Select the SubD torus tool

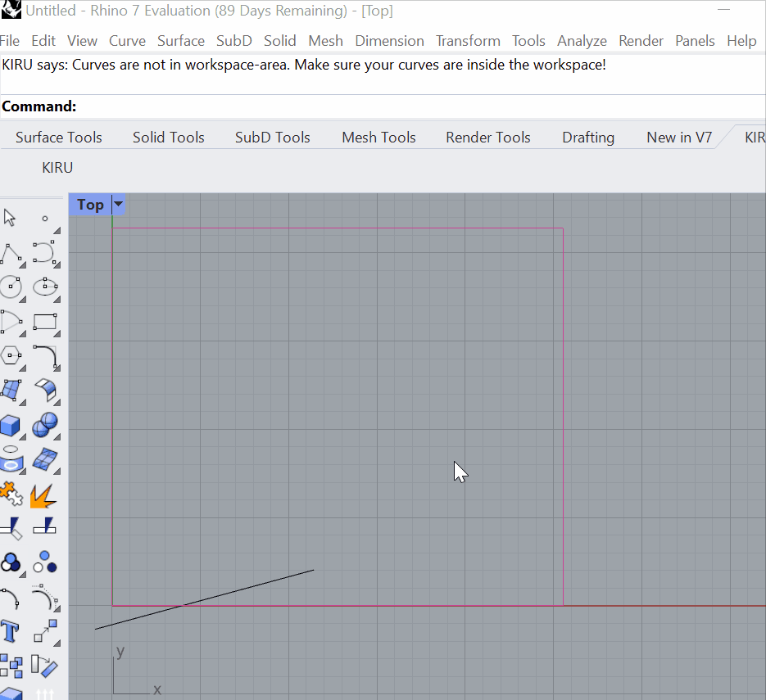pos(11,460)
